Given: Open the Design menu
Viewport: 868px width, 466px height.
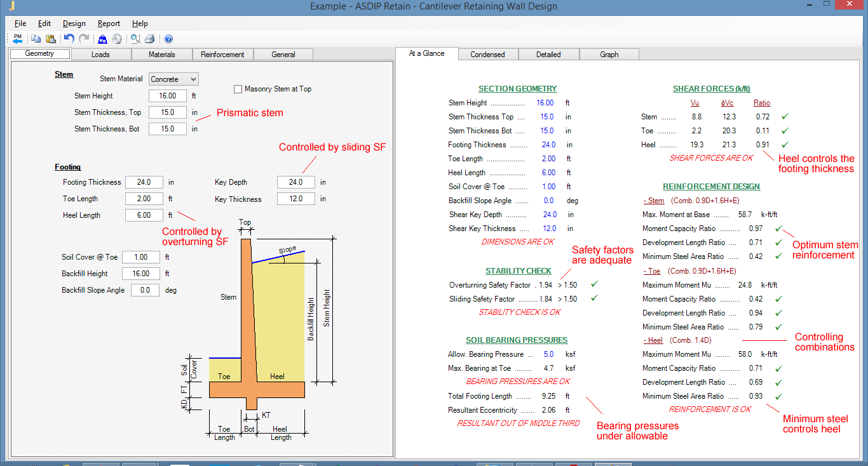Looking at the screenshot, I should (x=74, y=23).
